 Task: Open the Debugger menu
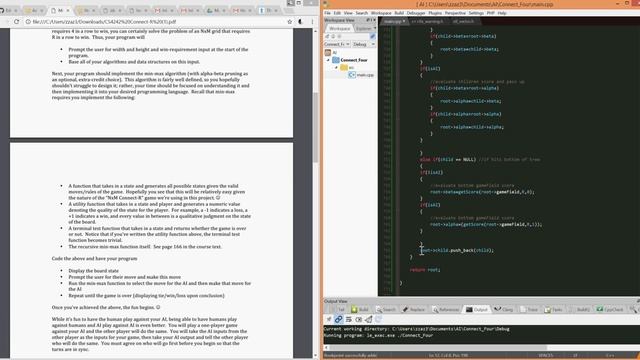[416, 13]
